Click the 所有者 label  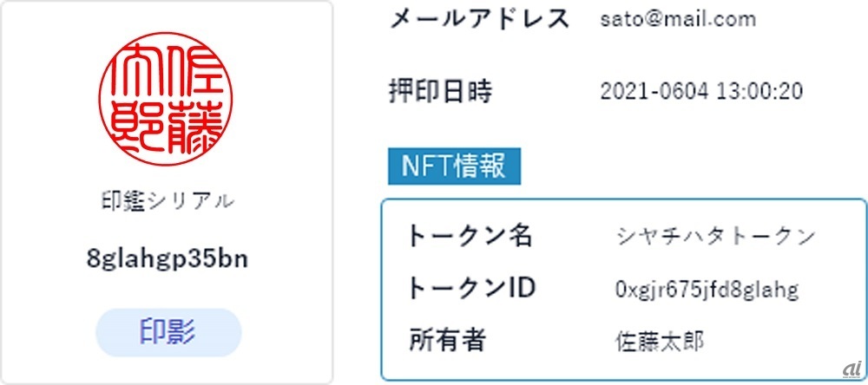coord(446,340)
